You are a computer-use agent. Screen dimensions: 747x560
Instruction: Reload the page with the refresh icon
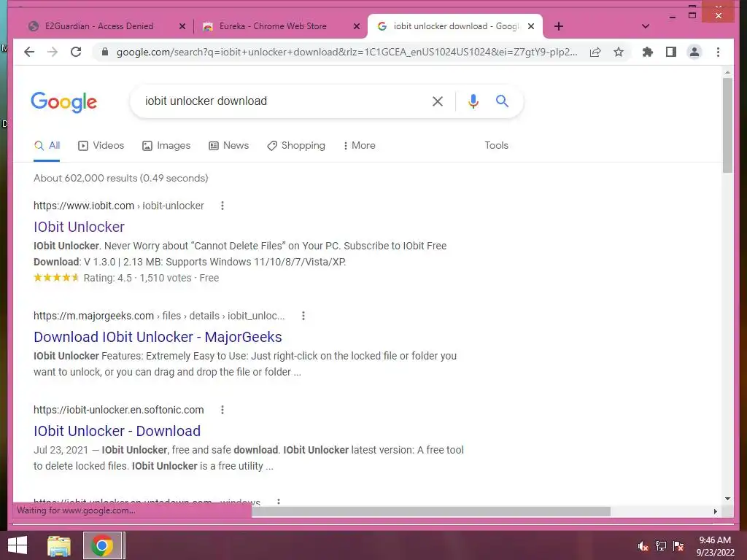coord(76,52)
